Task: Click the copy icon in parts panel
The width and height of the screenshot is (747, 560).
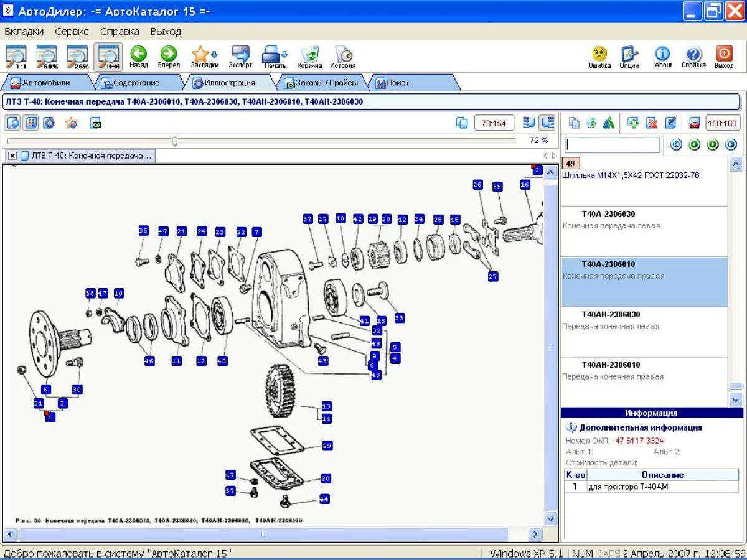Action: point(574,123)
